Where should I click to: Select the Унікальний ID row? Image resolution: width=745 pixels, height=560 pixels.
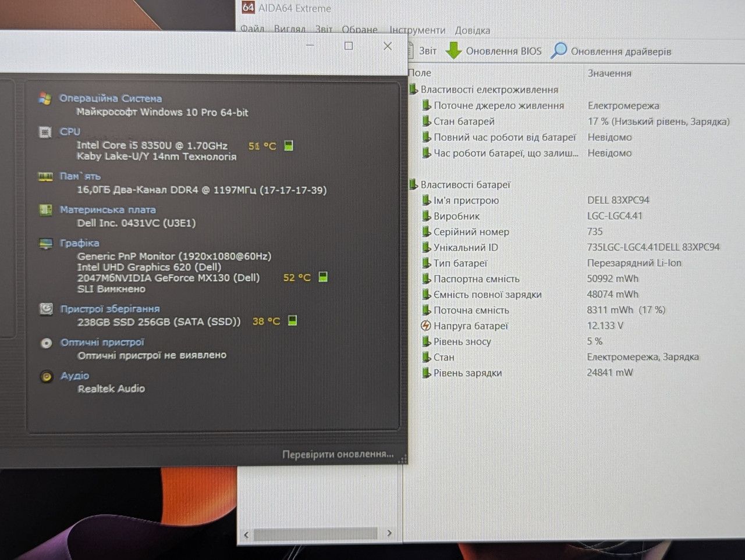coord(572,247)
